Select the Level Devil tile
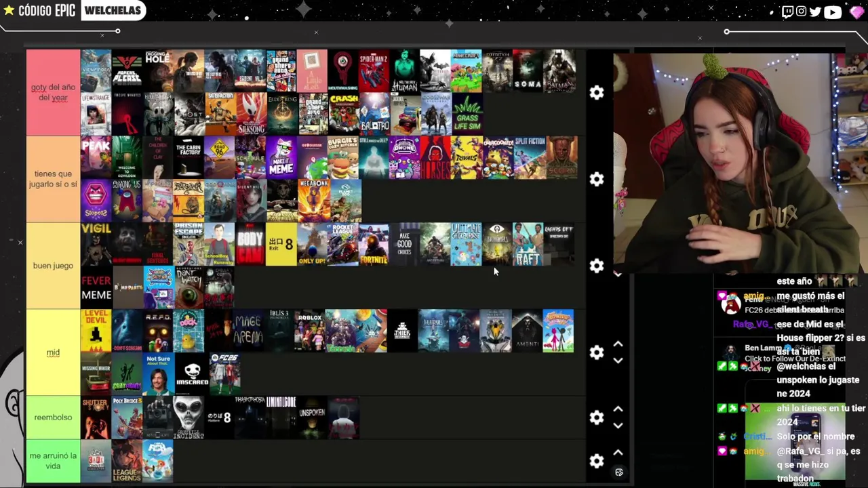 tap(96, 331)
